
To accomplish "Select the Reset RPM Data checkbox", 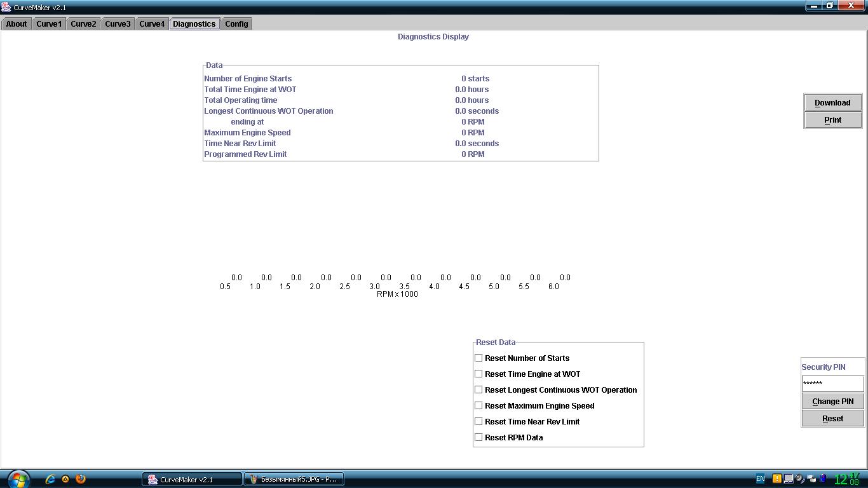I will click(478, 437).
